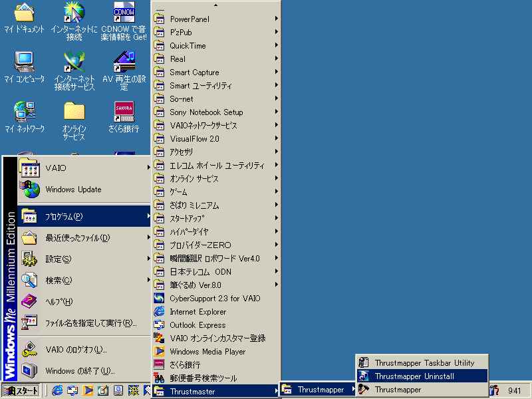Open the So-net program group

[x=215, y=98]
